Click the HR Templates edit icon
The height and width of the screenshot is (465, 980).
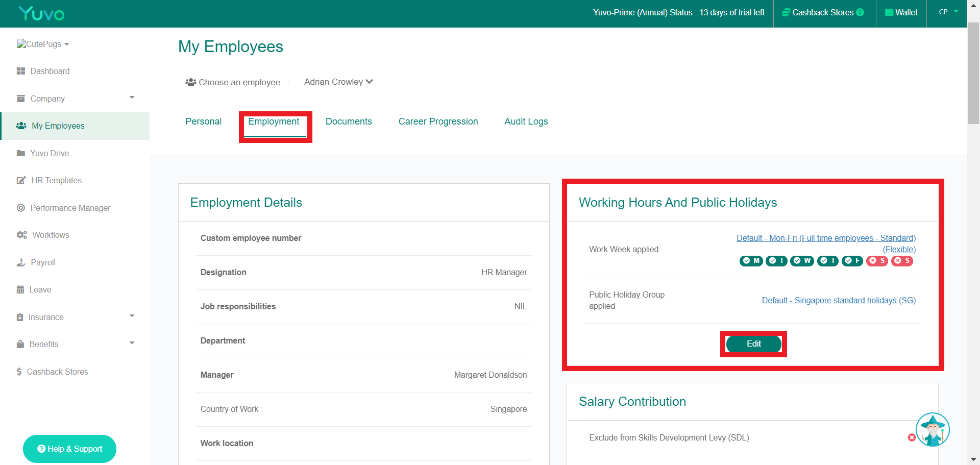point(21,180)
